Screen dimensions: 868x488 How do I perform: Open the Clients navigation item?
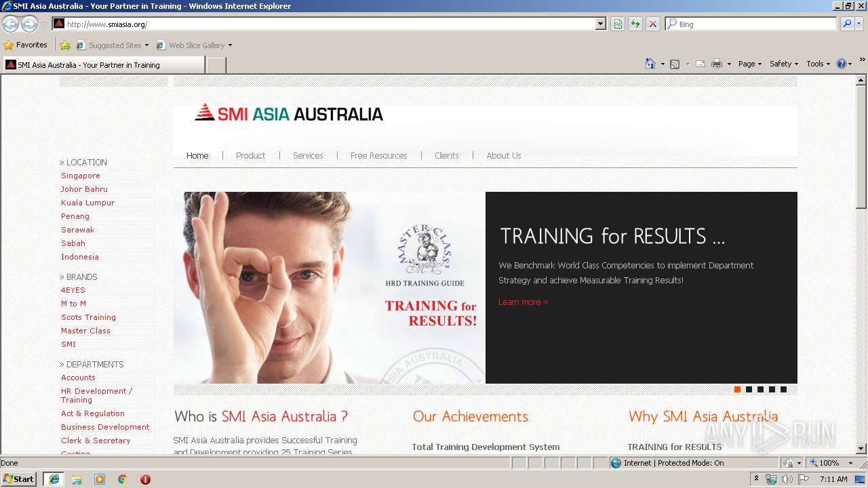[446, 155]
